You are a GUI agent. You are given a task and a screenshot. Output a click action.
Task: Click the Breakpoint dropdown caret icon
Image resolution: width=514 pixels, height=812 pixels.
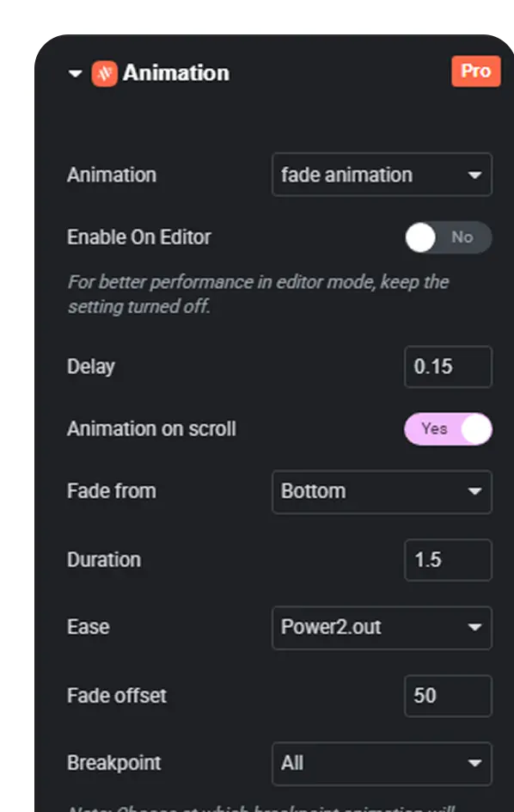coord(474,763)
